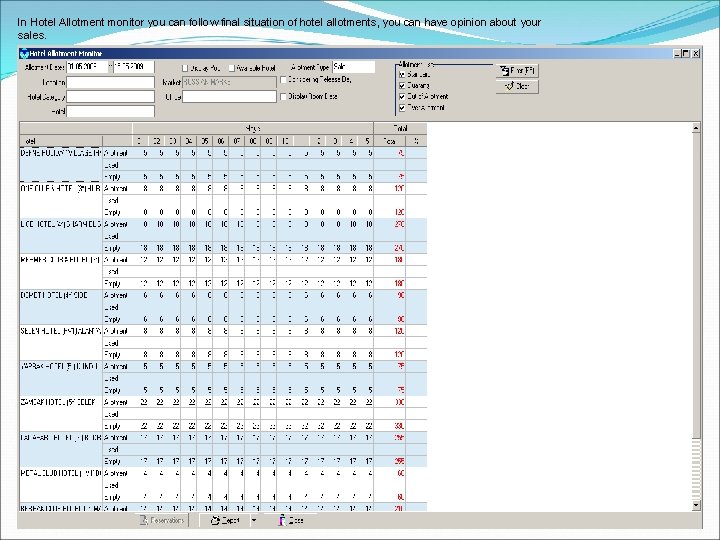The image size is (720, 540).
Task: Click the Market field
Action: (x=229, y=83)
